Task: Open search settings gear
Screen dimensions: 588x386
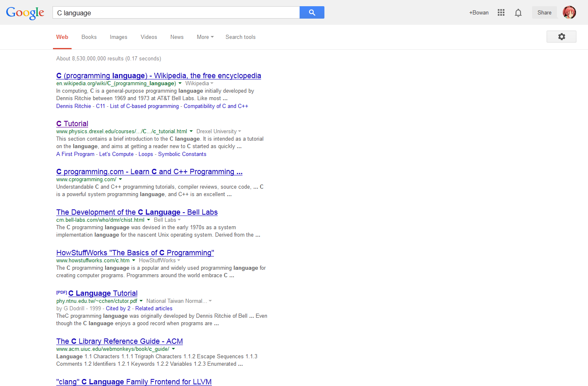Action: pos(561,36)
